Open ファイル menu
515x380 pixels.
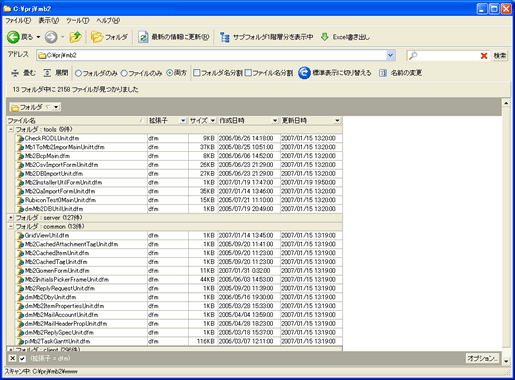tap(18, 21)
